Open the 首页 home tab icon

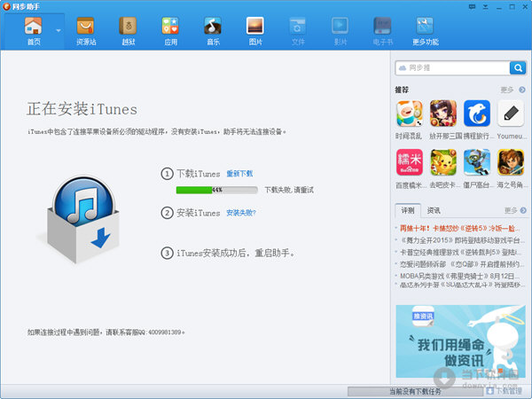point(34,26)
